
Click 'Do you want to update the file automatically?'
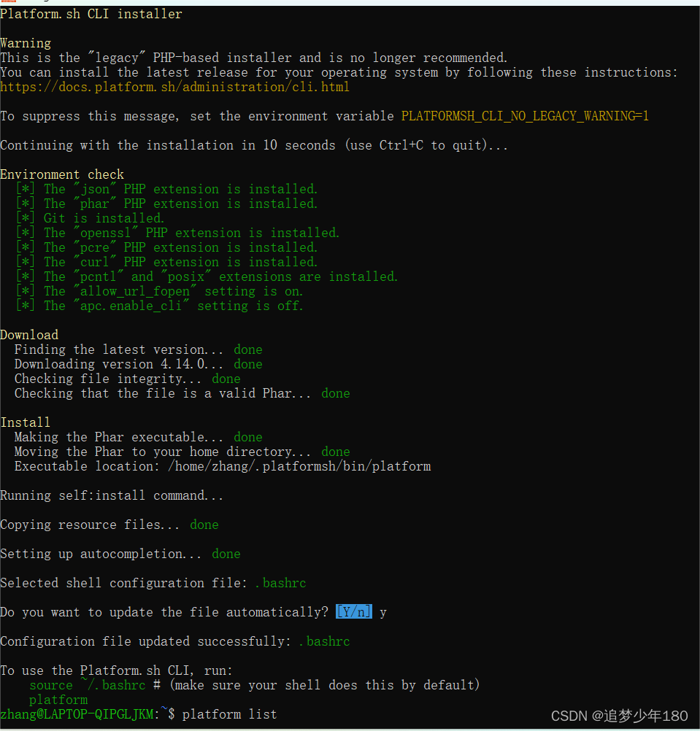click(164, 611)
